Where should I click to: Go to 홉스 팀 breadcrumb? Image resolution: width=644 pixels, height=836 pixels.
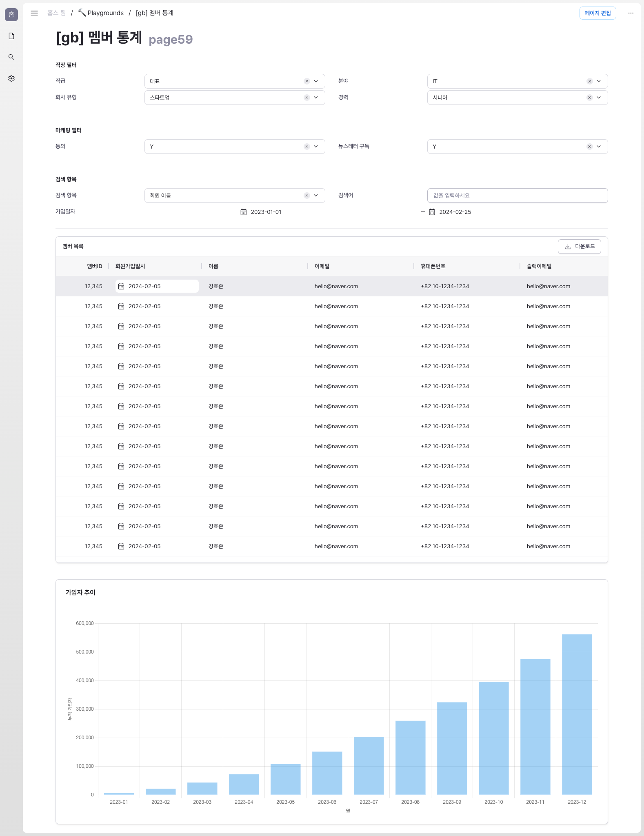point(56,13)
